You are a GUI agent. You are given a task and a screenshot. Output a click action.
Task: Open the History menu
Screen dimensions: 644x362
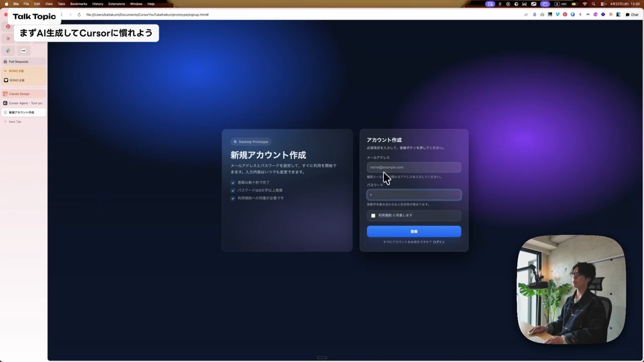(x=98, y=4)
